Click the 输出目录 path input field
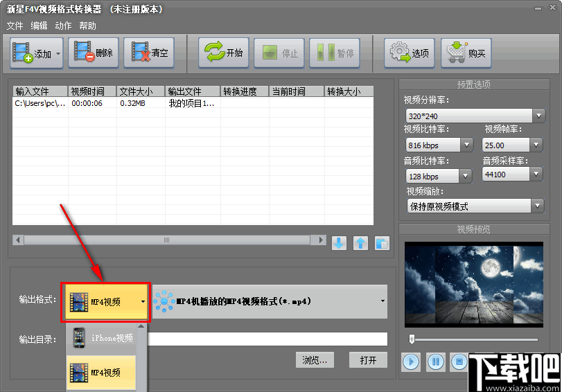The width and height of the screenshot is (562, 392). (267, 339)
